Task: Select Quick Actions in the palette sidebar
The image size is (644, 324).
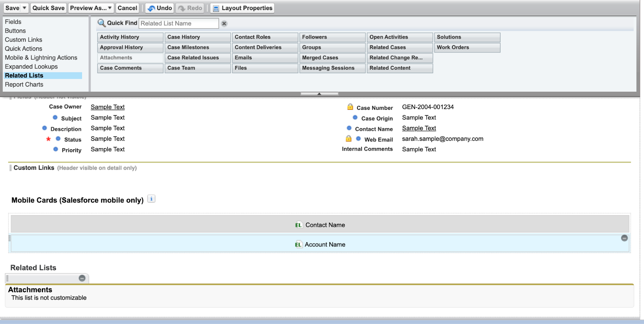Action: (23, 49)
